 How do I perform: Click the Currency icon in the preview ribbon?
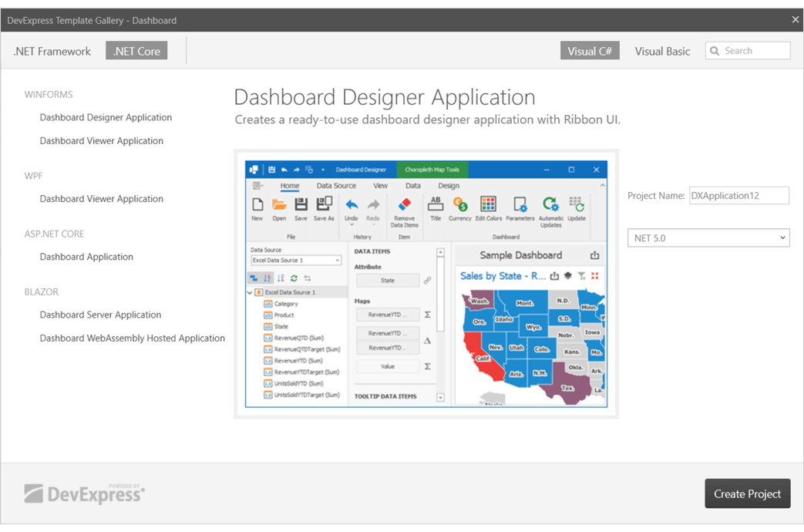click(460, 205)
